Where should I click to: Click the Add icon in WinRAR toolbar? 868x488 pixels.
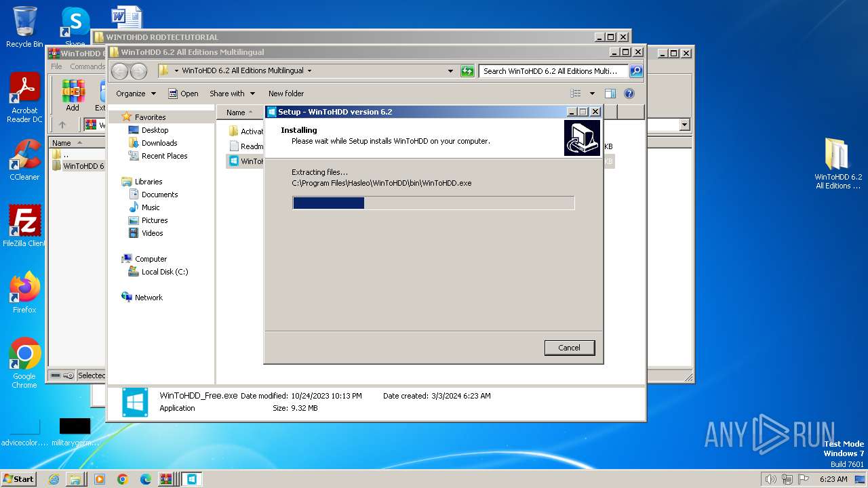73,96
